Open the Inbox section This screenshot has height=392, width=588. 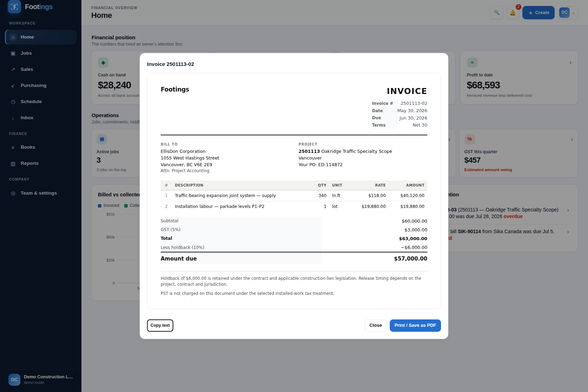41,118
